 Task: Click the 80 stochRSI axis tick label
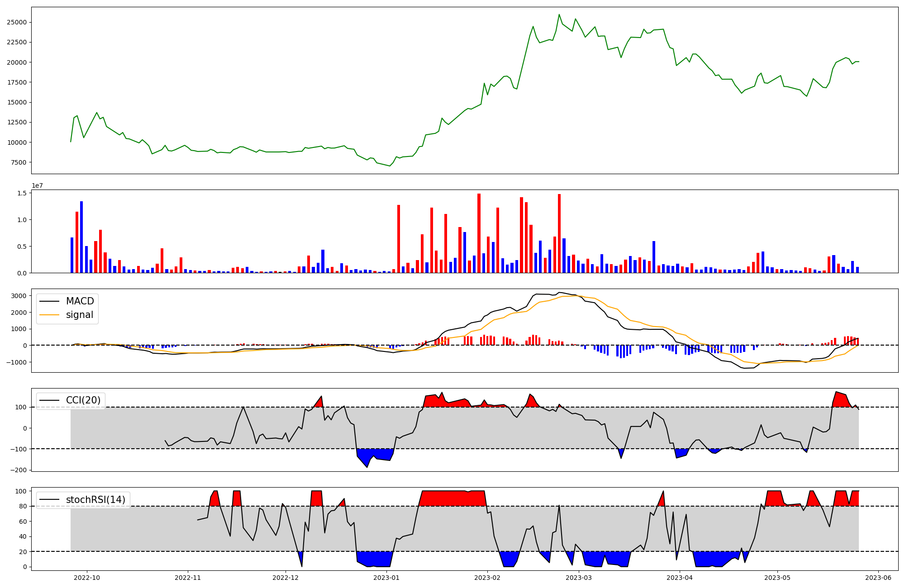click(x=22, y=507)
